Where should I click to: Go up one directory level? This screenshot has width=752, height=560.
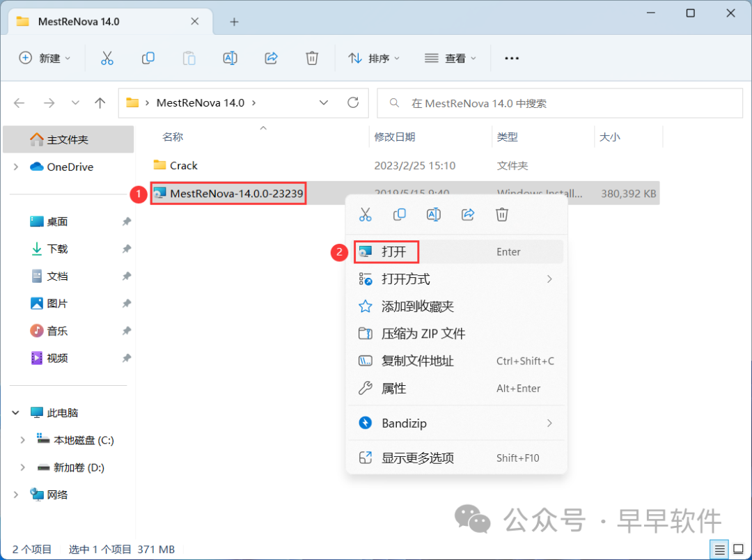[x=100, y=103]
